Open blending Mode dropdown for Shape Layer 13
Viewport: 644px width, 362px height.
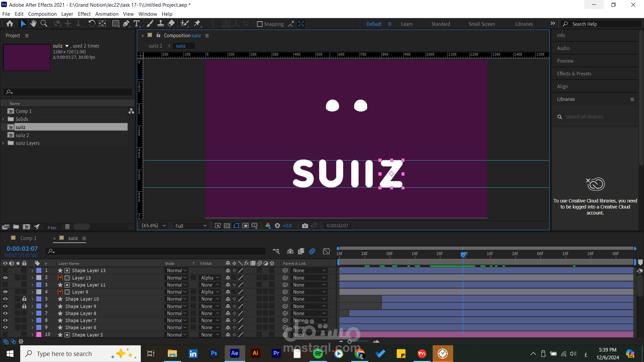[x=177, y=270]
